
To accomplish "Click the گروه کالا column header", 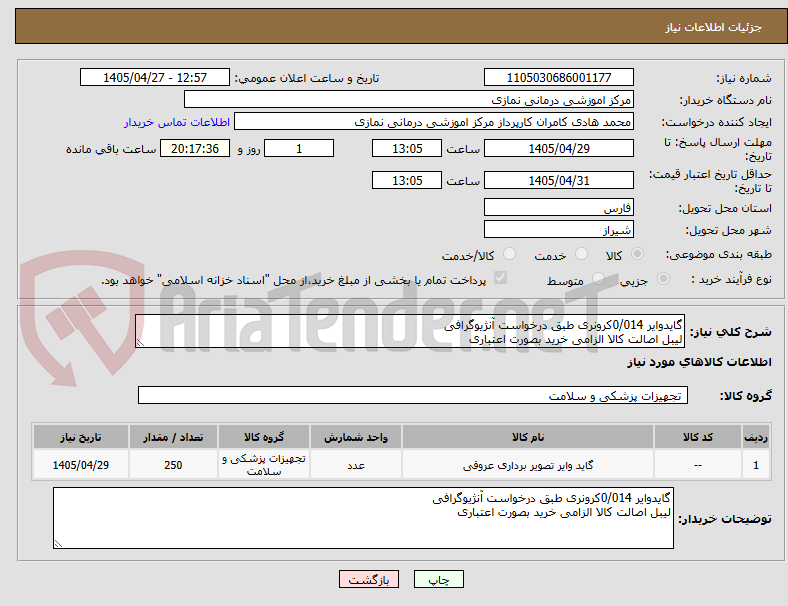I will point(264,437).
